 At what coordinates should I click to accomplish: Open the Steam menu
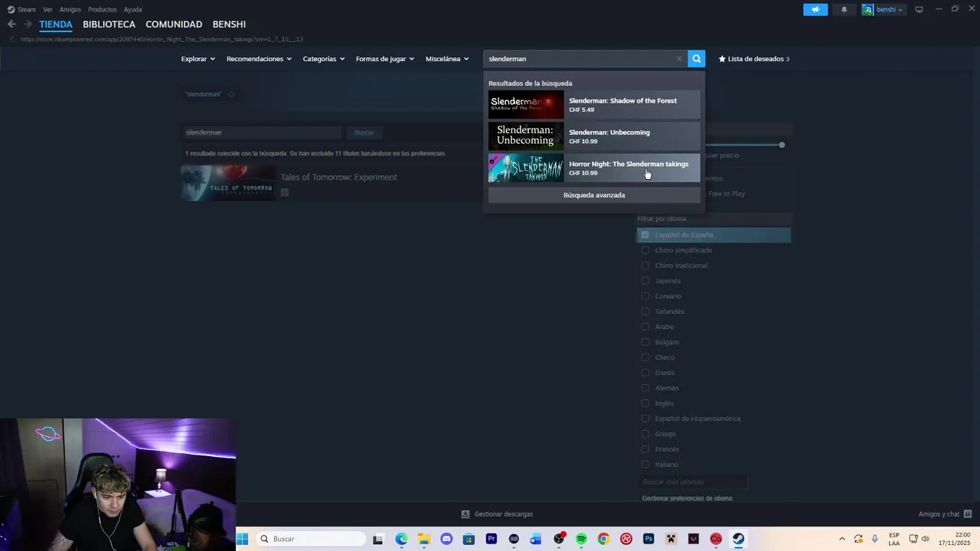pos(21,9)
